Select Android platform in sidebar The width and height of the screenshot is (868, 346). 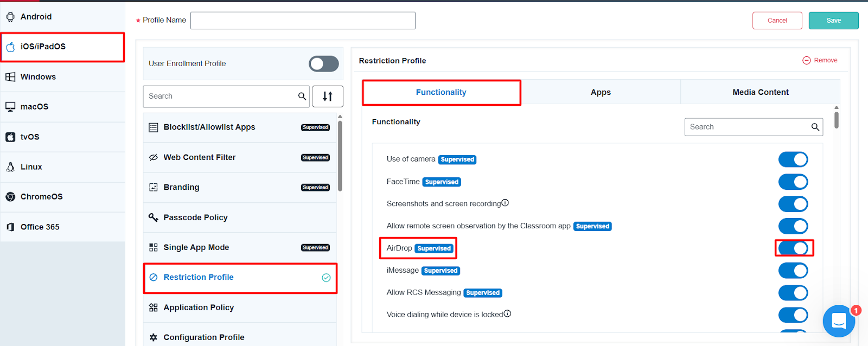click(x=62, y=17)
